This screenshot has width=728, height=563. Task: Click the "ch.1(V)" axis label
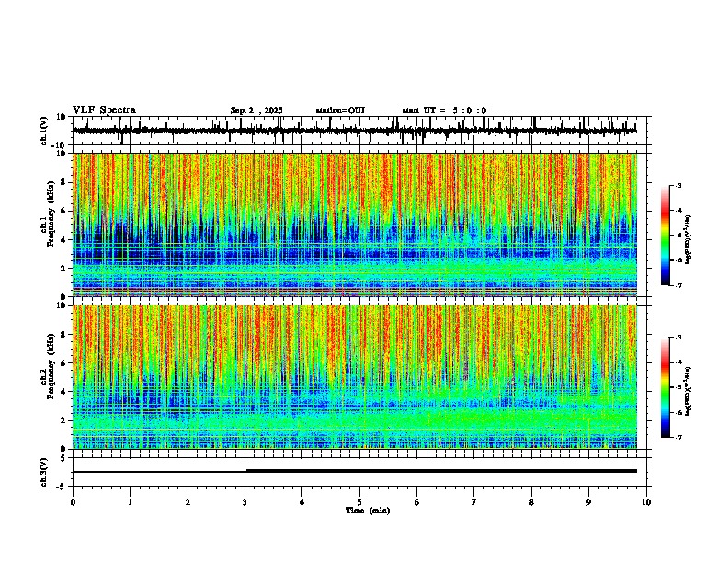(x=44, y=131)
